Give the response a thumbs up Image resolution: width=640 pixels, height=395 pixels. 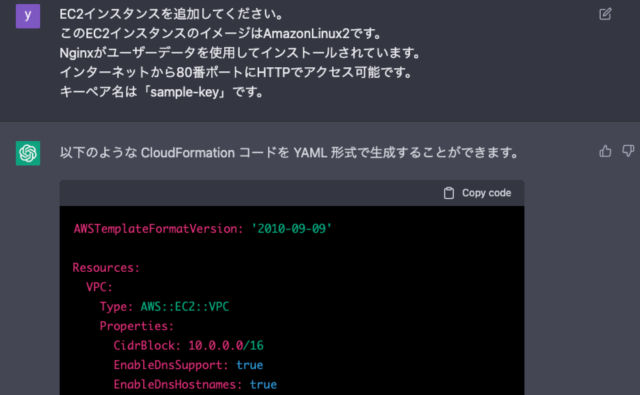coord(605,151)
